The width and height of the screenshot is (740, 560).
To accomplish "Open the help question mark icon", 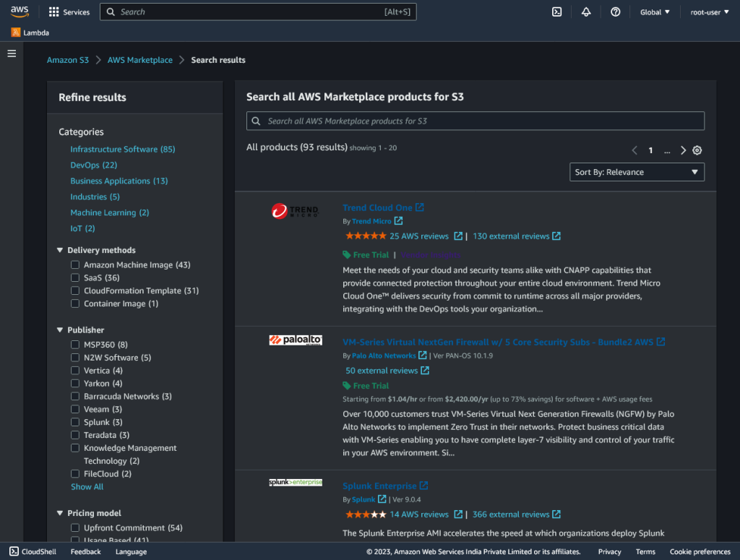I will coord(616,12).
